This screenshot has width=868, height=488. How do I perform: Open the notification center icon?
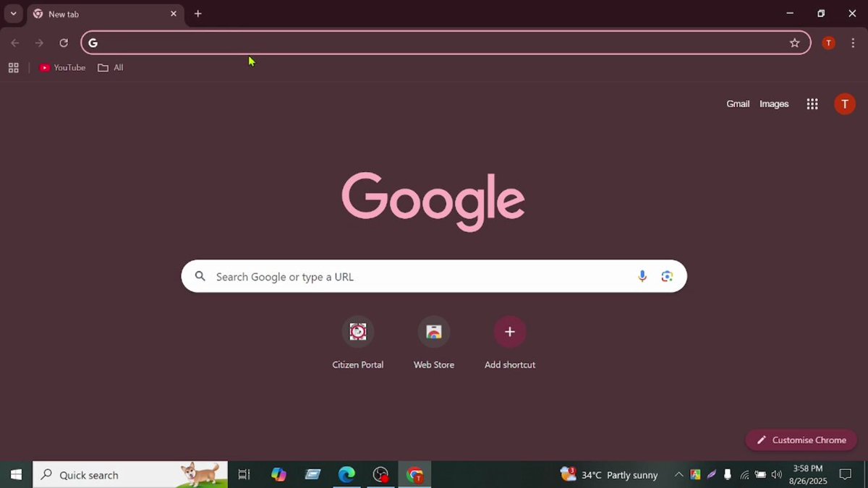845,475
